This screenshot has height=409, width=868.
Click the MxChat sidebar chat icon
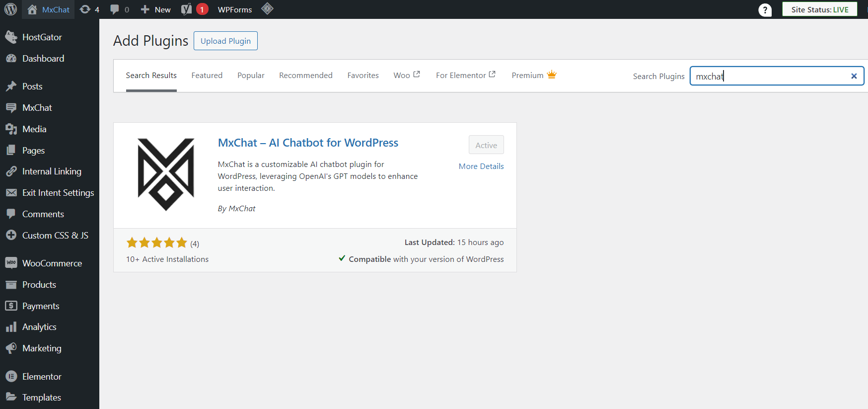click(x=11, y=108)
